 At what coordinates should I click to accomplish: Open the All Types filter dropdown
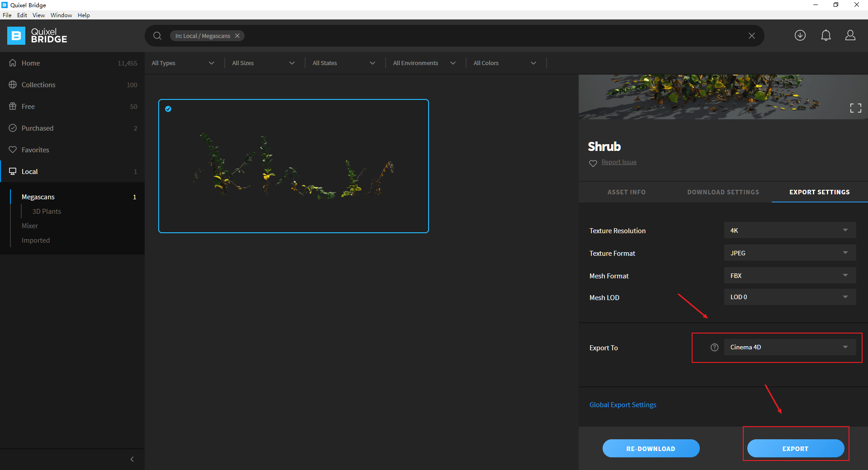coord(183,63)
